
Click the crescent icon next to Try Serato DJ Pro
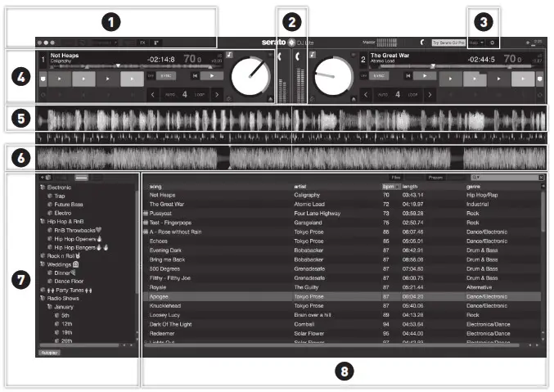point(422,43)
